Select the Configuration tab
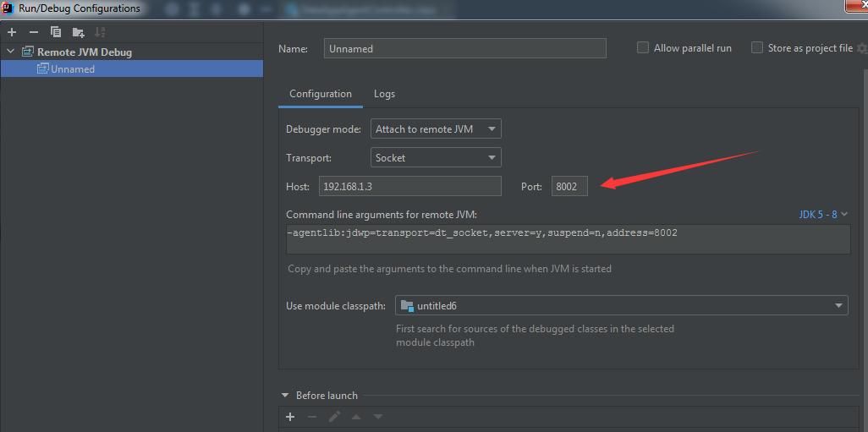The height and width of the screenshot is (432, 868). (x=321, y=94)
